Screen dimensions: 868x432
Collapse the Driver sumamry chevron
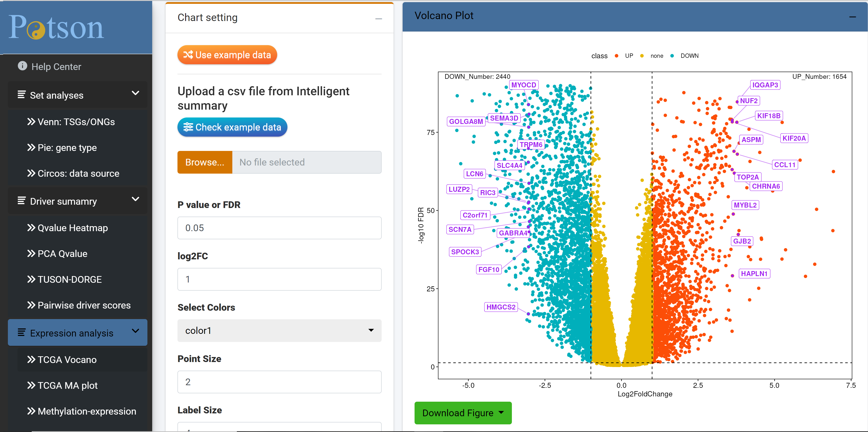[x=135, y=199]
